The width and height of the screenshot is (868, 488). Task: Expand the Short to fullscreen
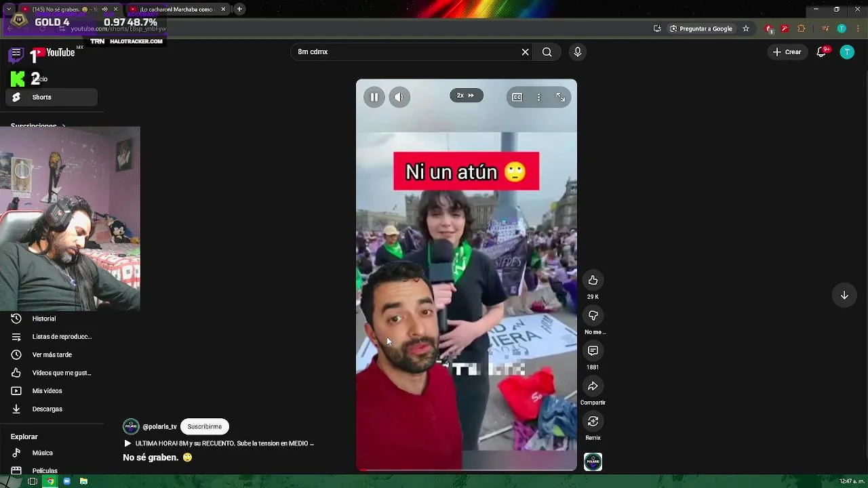(x=561, y=97)
